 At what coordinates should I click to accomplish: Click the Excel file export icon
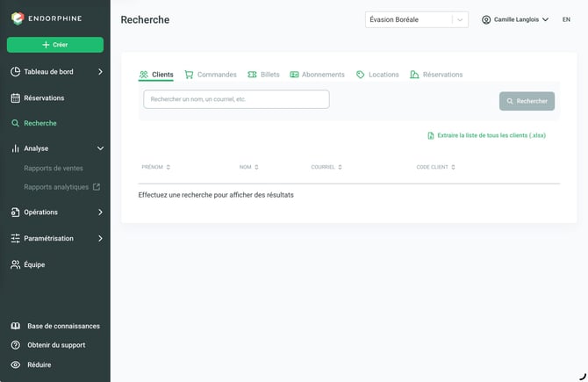pyautogui.click(x=431, y=135)
